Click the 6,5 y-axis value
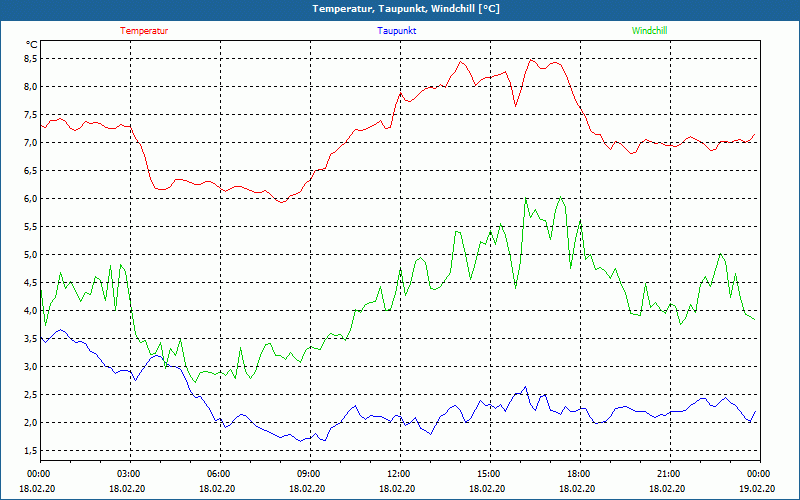 coord(31,170)
